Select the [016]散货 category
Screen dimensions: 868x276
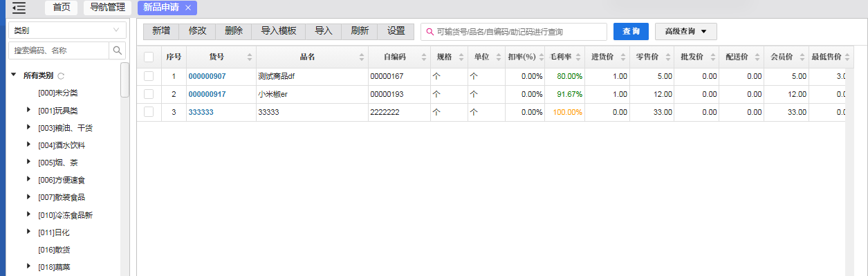tap(54, 249)
